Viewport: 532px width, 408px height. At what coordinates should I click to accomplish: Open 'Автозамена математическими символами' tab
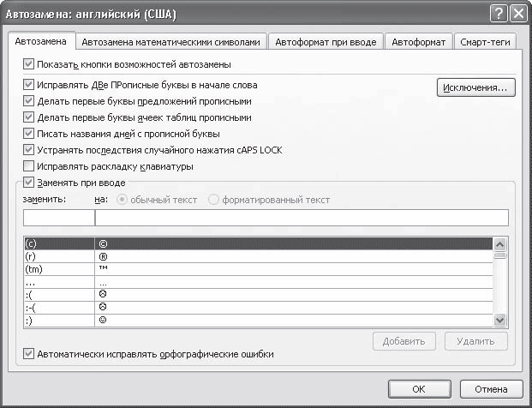pos(170,42)
